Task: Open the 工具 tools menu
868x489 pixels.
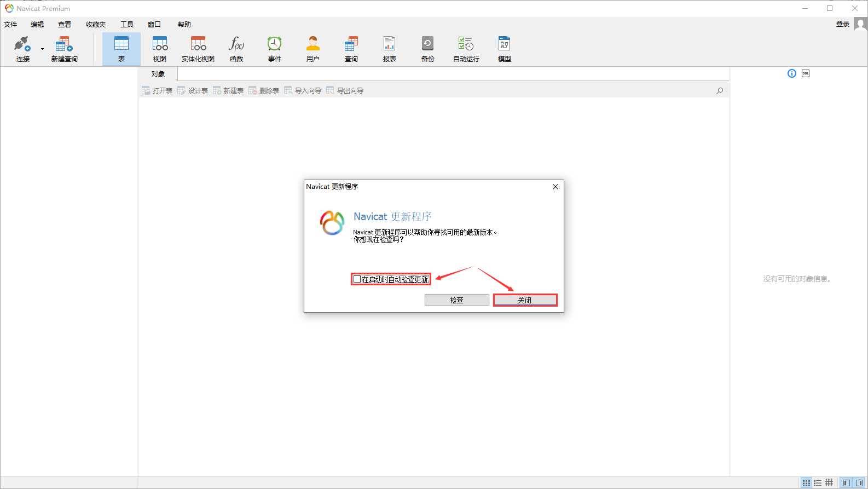Action: pos(127,25)
